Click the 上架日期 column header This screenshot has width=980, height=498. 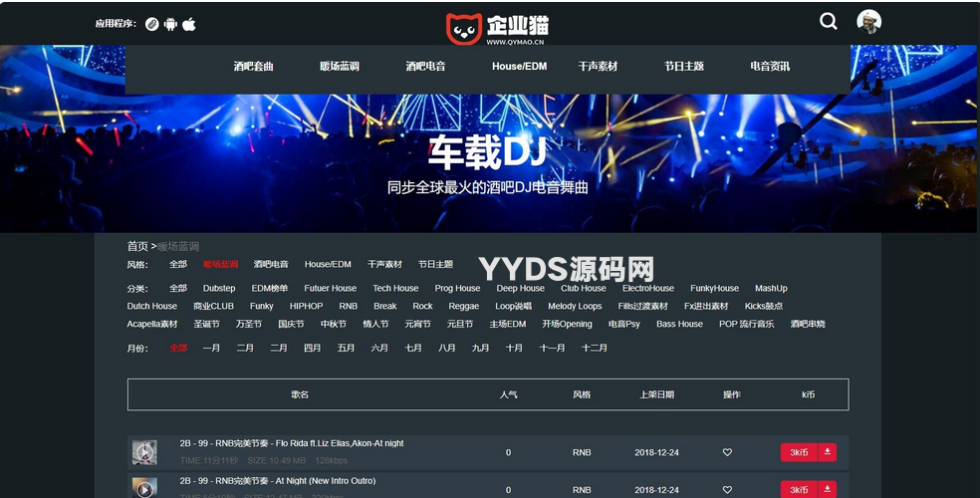pyautogui.click(x=657, y=394)
